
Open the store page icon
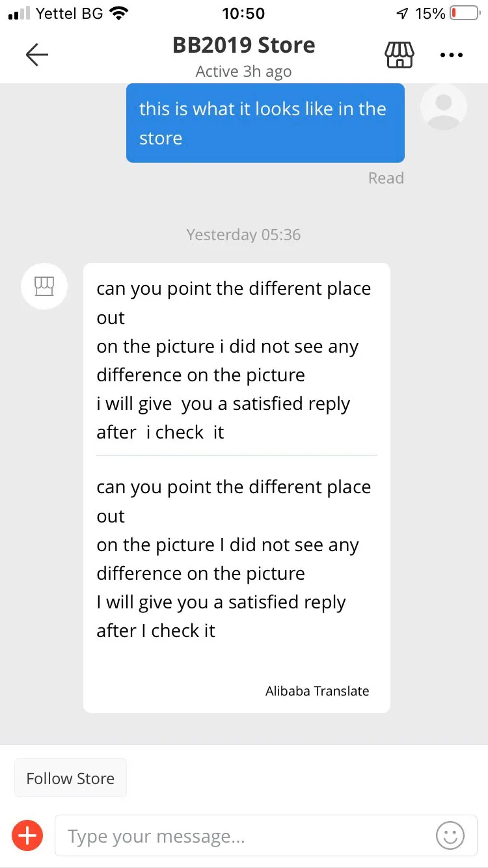(x=400, y=55)
